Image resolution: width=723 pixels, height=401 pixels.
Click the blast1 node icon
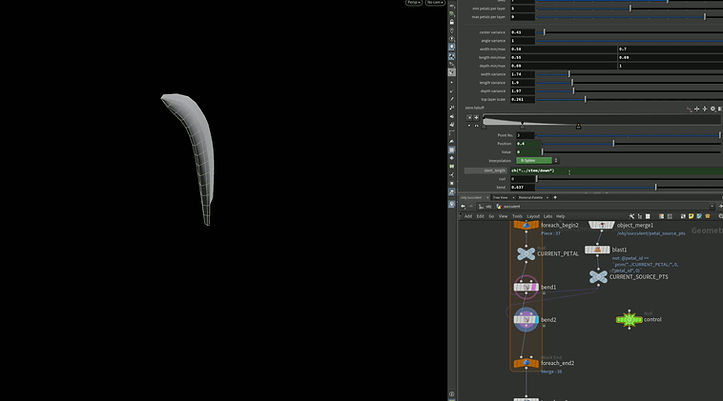pyautogui.click(x=598, y=249)
